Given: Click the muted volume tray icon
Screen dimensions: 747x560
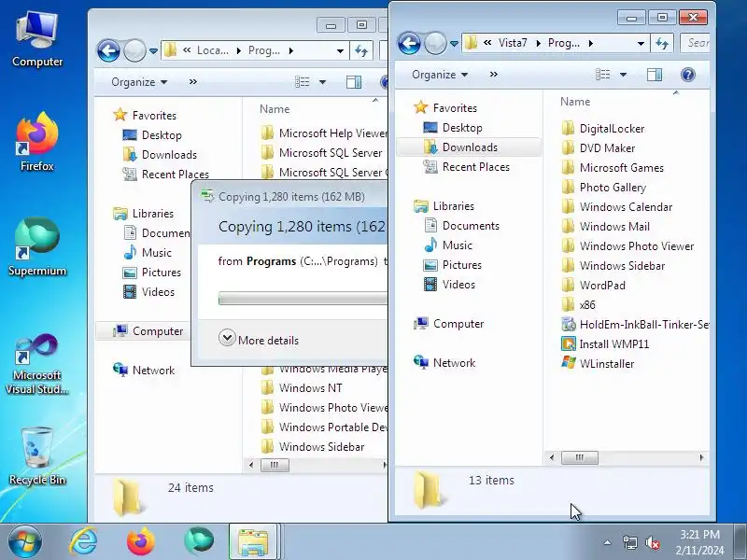Looking at the screenshot, I should 653,542.
